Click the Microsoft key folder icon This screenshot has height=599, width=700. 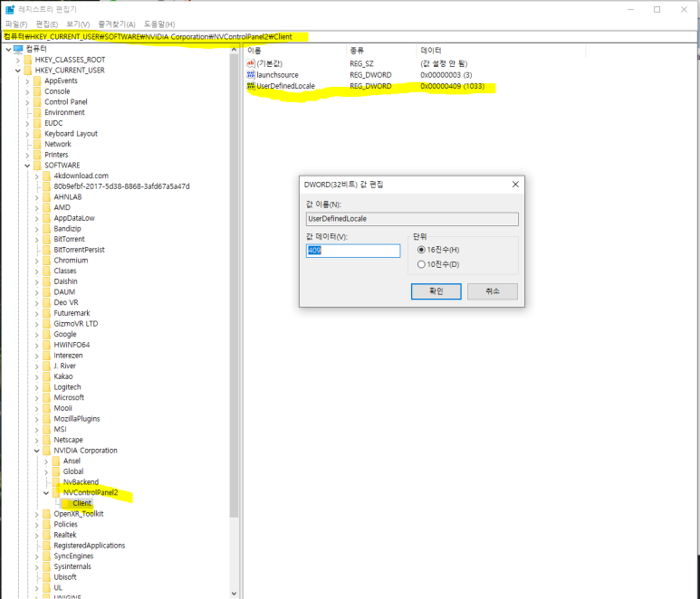click(x=47, y=397)
